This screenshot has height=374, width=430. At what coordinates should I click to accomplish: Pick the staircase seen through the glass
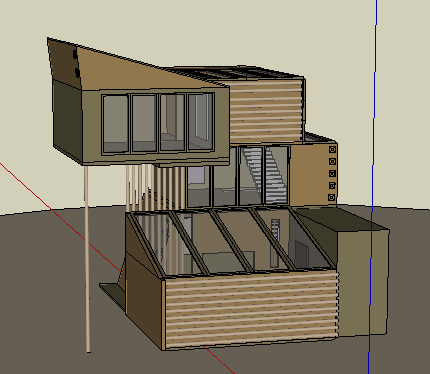coord(265,175)
